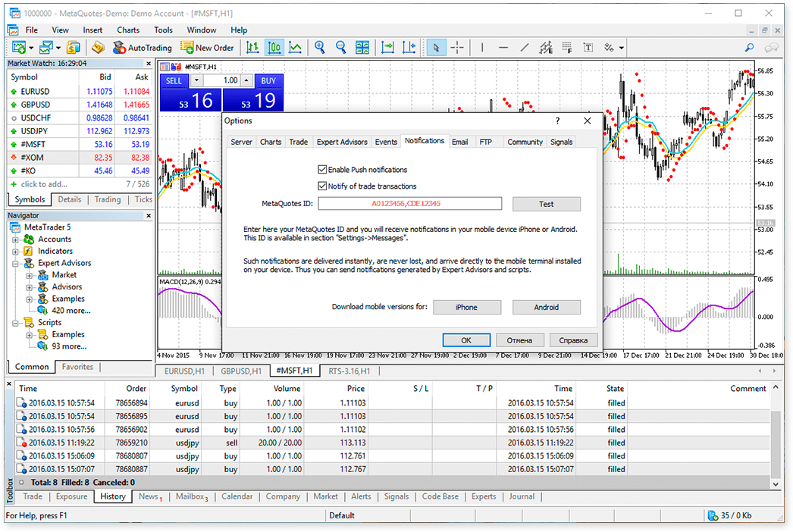Screen dimensions: 793x532
Task: Open the new chart dropdown arrow
Action: coord(31,48)
